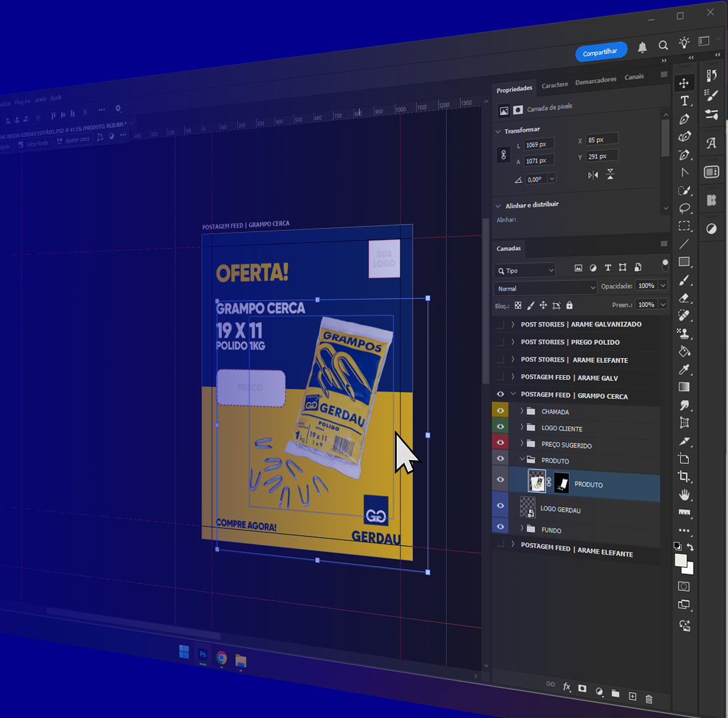
Task: Select the Lasso tool in the toolbar
Action: click(x=684, y=208)
